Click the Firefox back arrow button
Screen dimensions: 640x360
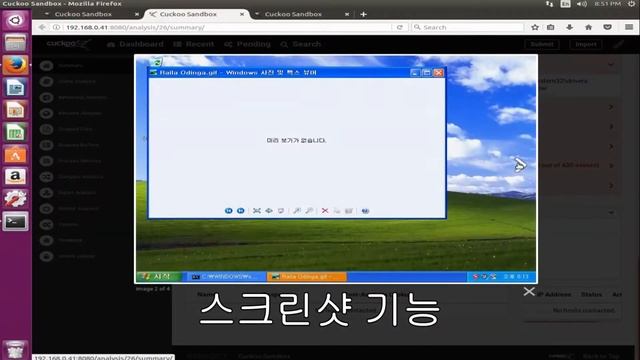pyautogui.click(x=42, y=27)
